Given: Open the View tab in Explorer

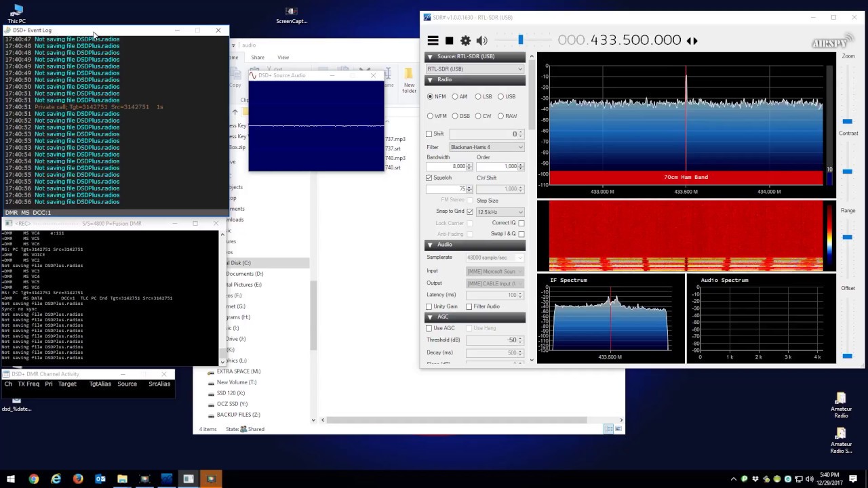Looking at the screenshot, I should tap(283, 58).
